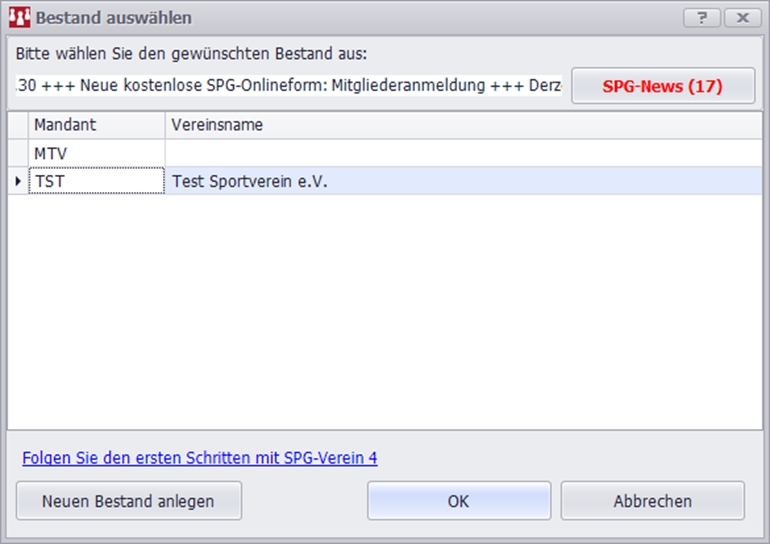Sort by the Mandant column header
The image size is (770, 544).
97,125
